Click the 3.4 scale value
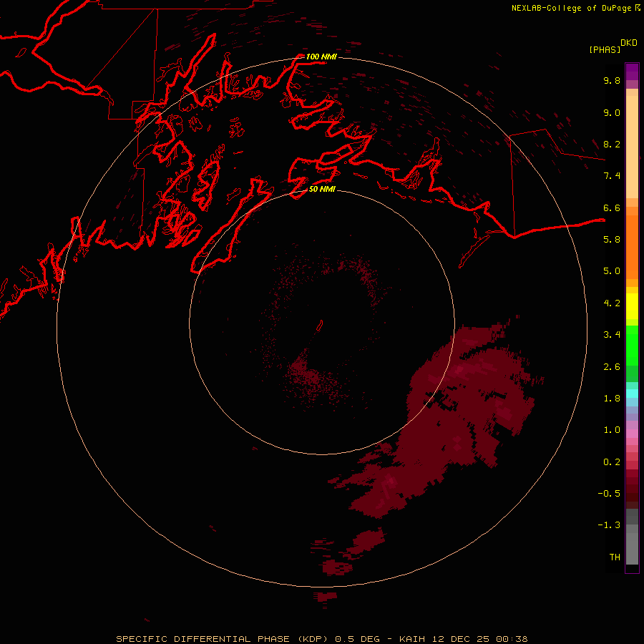Viewport: 644px width, 644px height. pyautogui.click(x=612, y=335)
